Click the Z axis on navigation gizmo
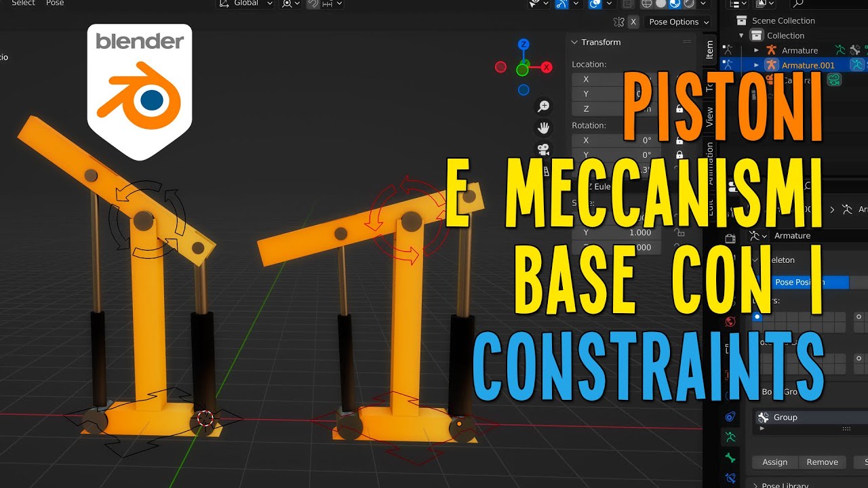Screen dimensions: 868x488 pos(524,45)
